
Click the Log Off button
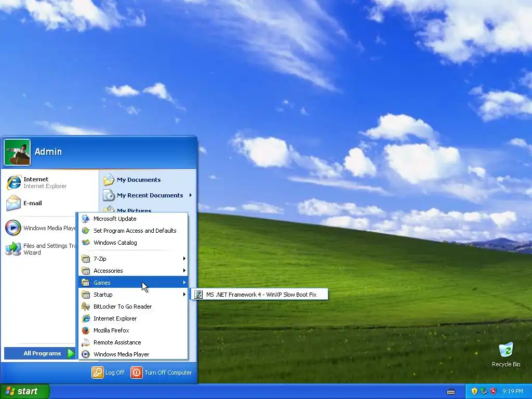[108, 373]
